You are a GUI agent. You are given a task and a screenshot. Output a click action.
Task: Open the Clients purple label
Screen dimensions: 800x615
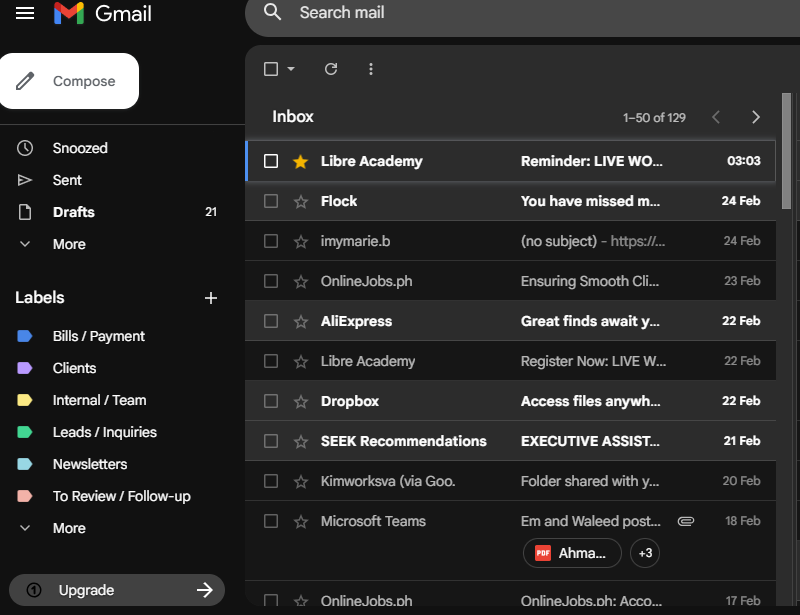coord(74,368)
